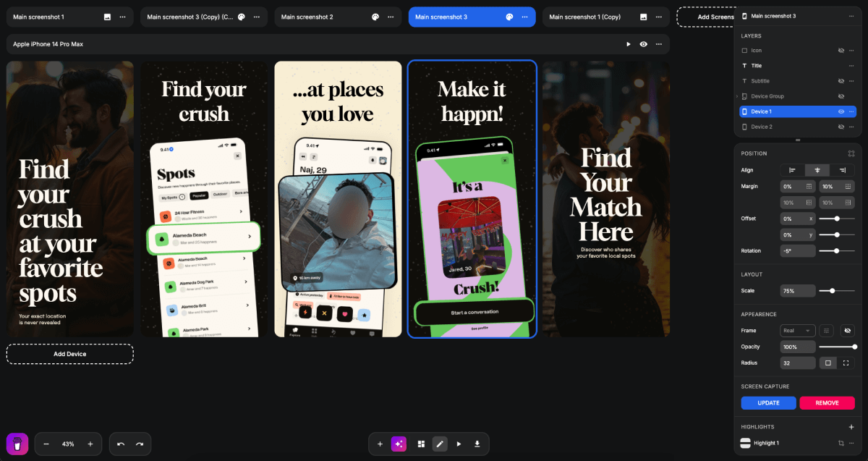
Task: Open the Frame dropdown showing Real
Action: click(x=798, y=331)
